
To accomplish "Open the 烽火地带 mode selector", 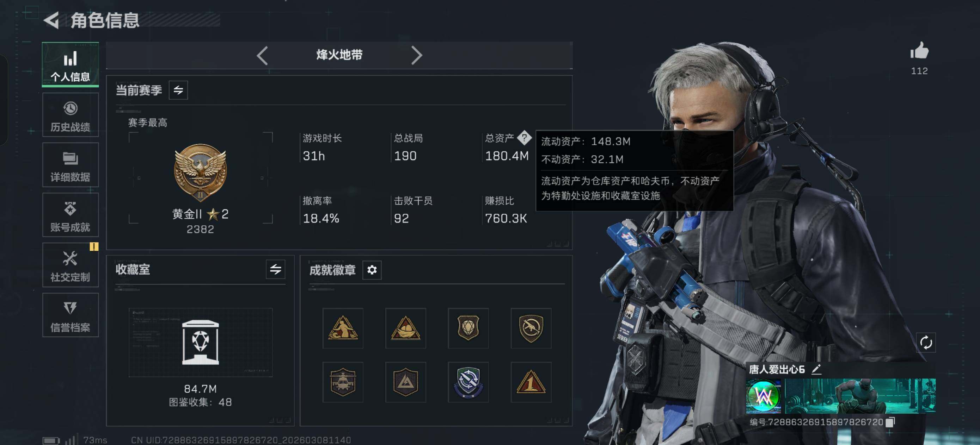I will pos(339,55).
